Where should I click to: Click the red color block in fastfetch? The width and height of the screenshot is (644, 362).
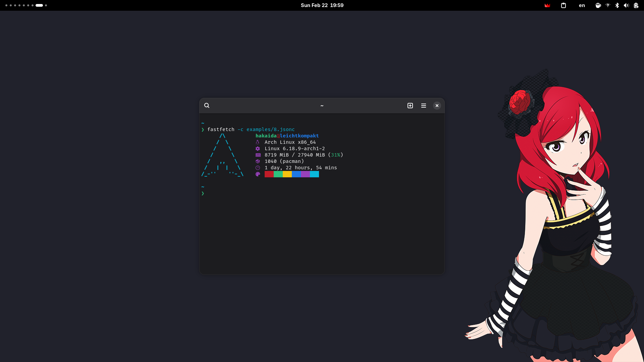click(x=269, y=174)
